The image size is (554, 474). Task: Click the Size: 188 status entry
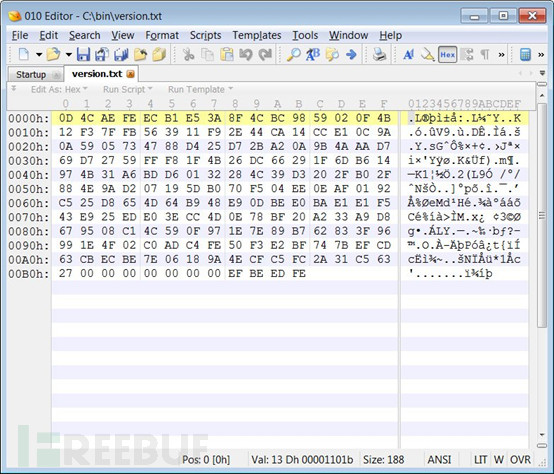(384, 460)
